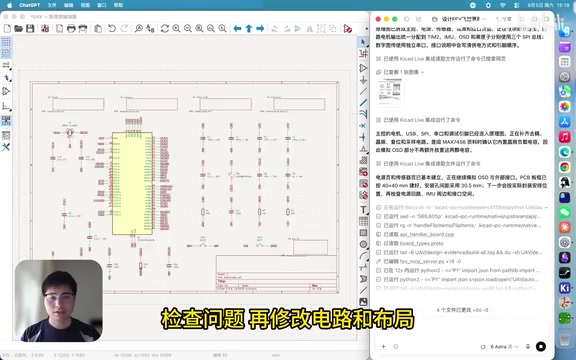Open the 视图 menu in menu bar

85,5
